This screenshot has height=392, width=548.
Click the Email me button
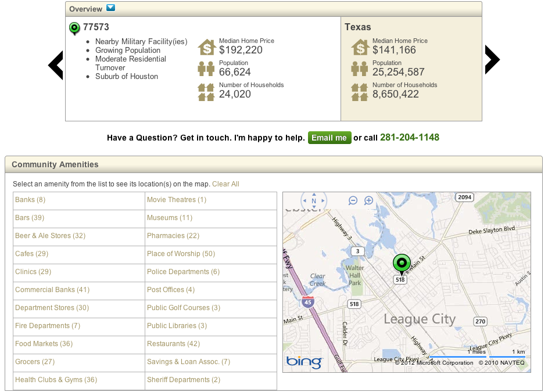click(x=329, y=138)
